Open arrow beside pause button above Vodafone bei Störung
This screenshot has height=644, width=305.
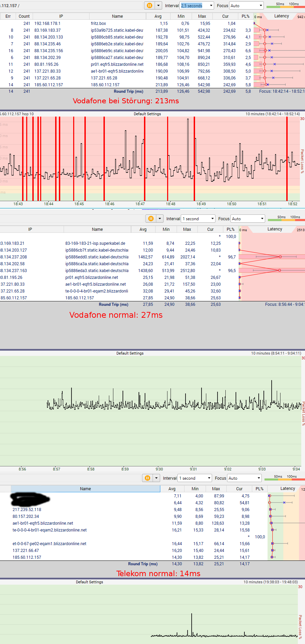point(158,5)
